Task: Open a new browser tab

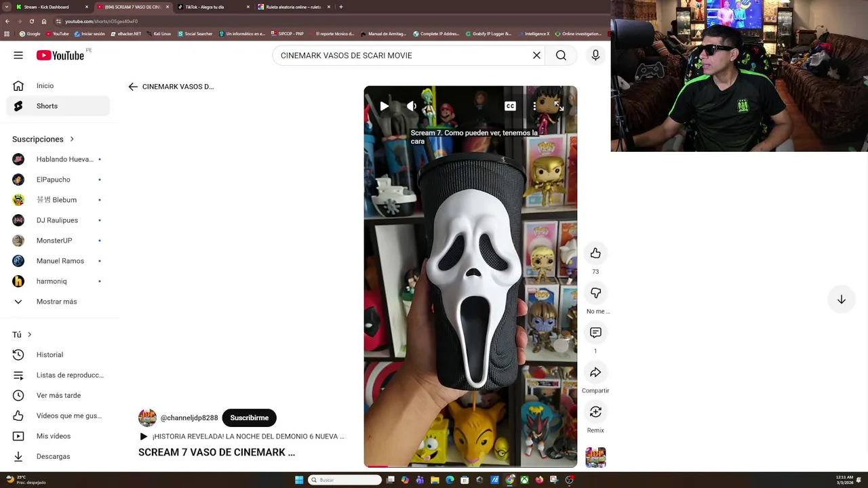Action: click(340, 7)
